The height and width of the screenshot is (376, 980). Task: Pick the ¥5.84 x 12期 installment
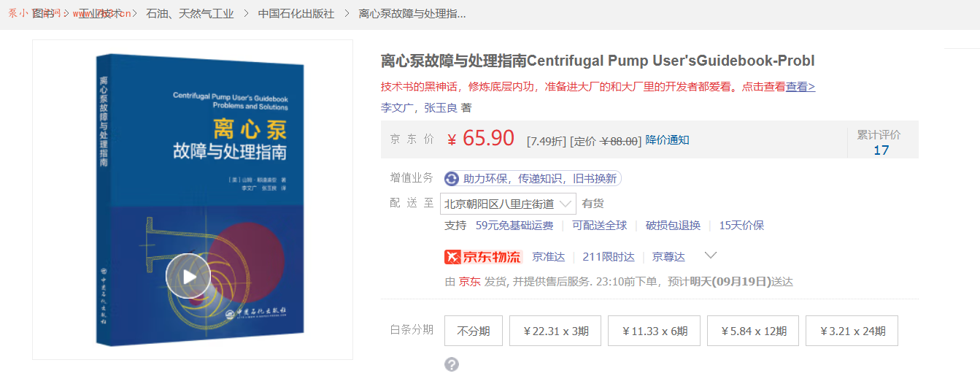tap(754, 331)
